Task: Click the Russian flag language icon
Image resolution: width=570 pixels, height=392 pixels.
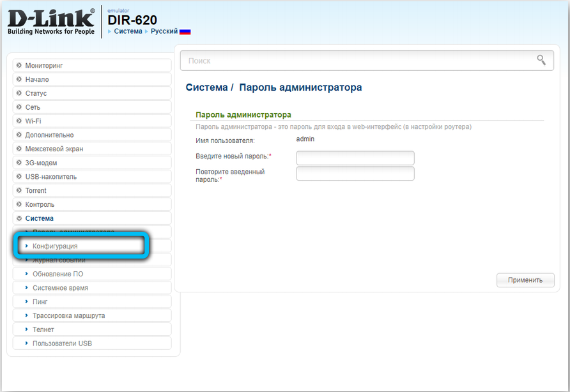Action: 185,31
